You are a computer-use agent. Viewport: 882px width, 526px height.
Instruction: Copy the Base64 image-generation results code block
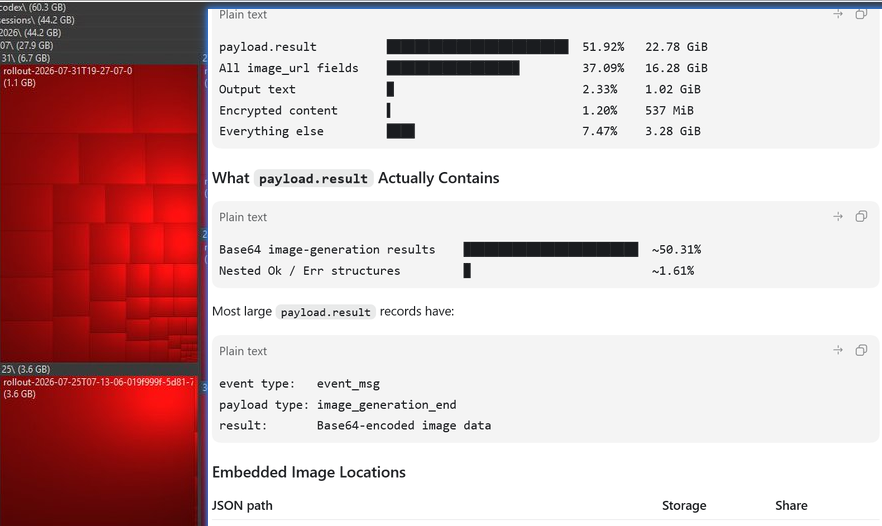861,217
